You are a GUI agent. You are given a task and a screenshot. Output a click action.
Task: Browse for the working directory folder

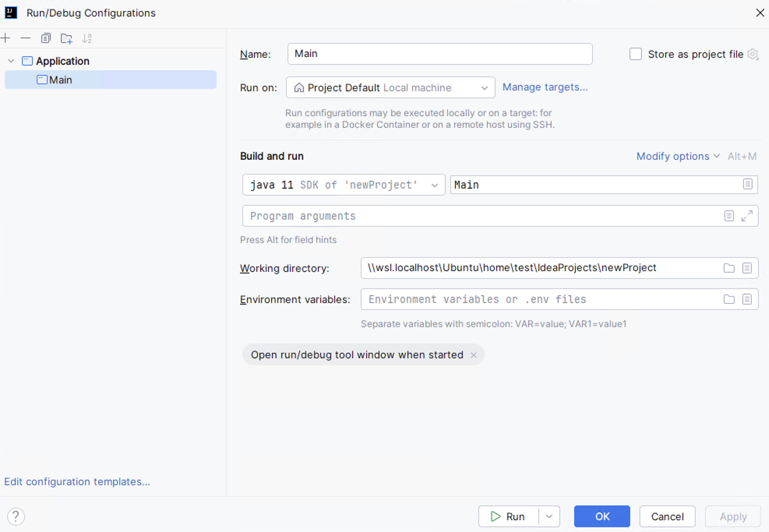(x=729, y=268)
